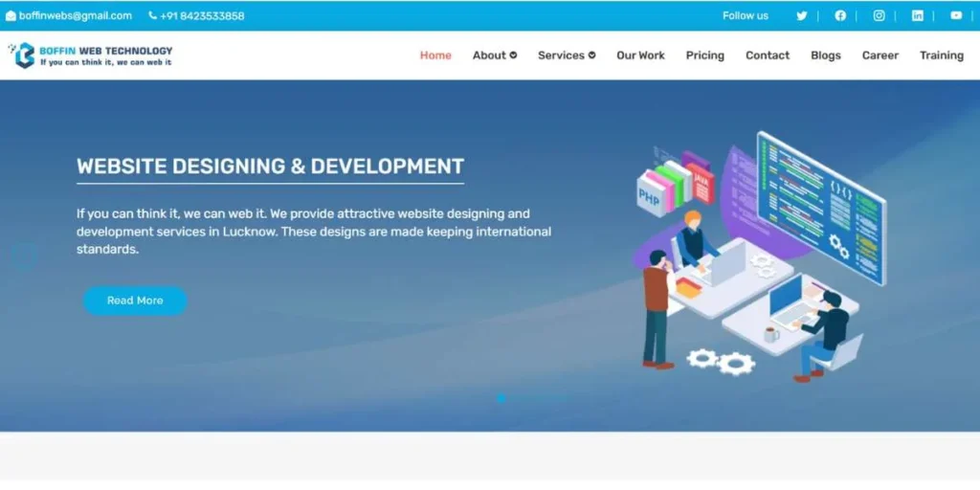Open the Blogs menu item
The width and height of the screenshot is (980, 490).
pyautogui.click(x=826, y=55)
